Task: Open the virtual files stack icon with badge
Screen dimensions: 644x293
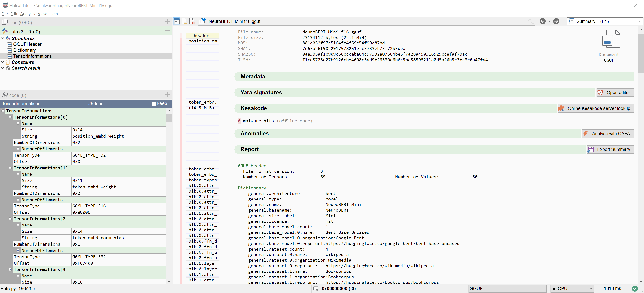Action: pyautogui.click(x=202, y=21)
